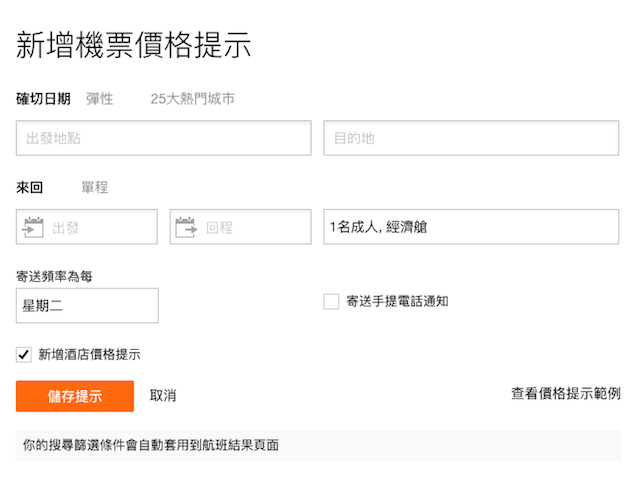Viewport: 638px width, 480px height.
Task: Click the 回程 date field
Action: (x=240, y=227)
